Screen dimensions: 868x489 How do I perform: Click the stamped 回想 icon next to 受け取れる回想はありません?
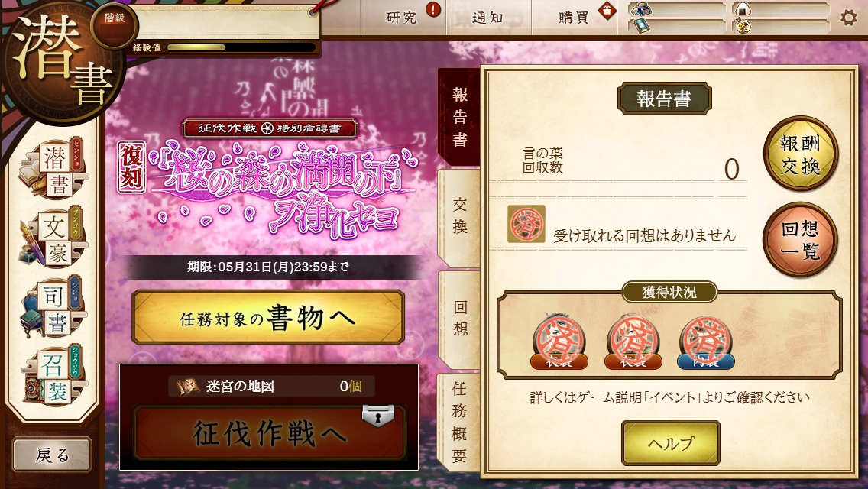pyautogui.click(x=526, y=225)
